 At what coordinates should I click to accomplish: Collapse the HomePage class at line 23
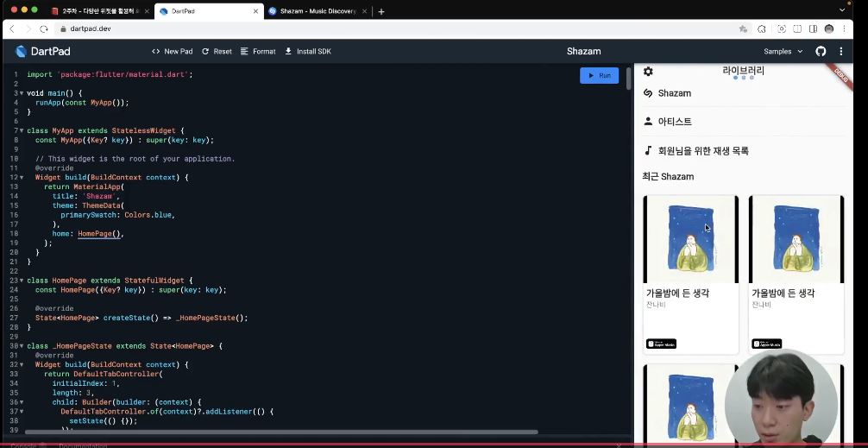(22, 281)
